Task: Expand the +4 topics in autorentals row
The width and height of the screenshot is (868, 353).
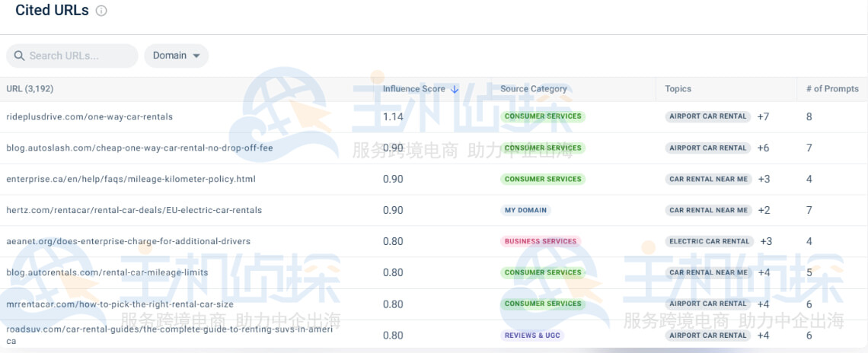Action: [764, 272]
